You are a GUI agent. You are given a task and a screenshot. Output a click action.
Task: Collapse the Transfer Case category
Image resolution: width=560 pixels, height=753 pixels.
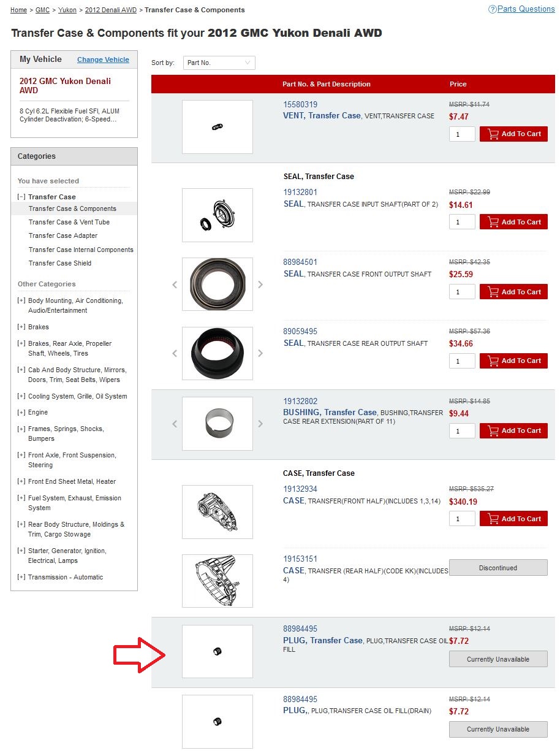(21, 197)
